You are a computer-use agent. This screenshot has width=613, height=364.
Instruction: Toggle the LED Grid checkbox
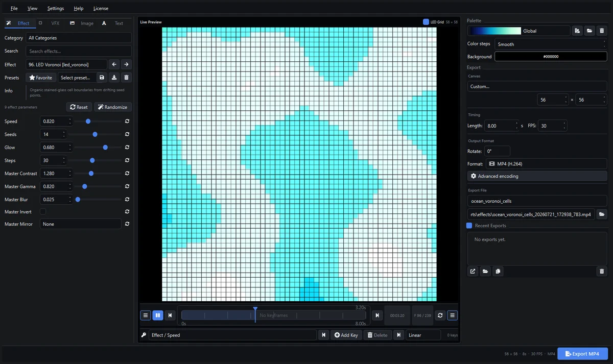[x=426, y=22]
